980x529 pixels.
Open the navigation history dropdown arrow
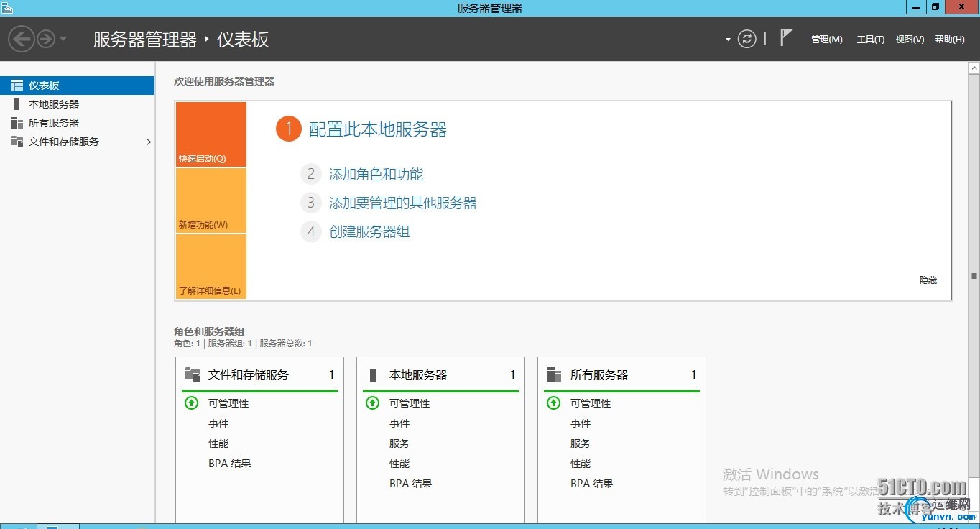[63, 39]
